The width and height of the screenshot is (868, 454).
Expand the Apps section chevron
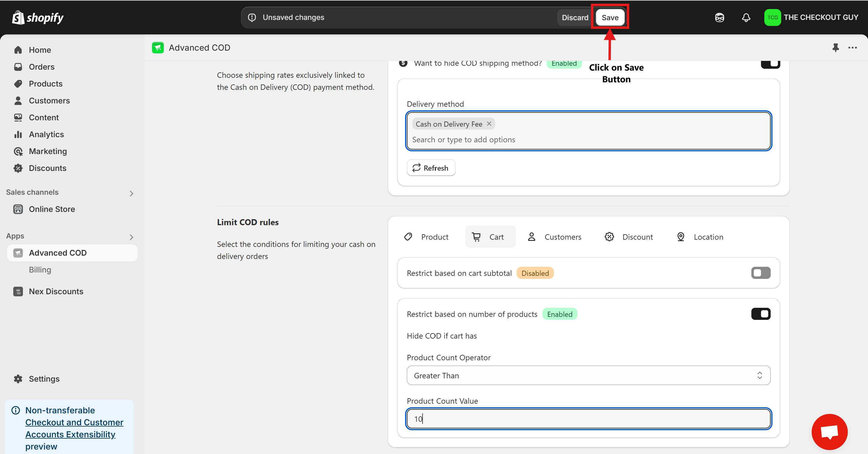(x=131, y=237)
